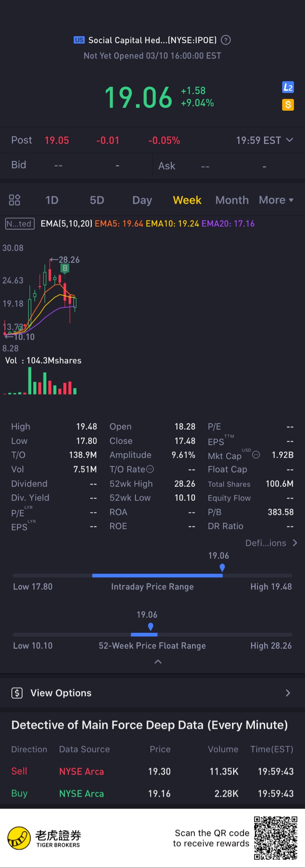
Task: Toggle the N...ted adjustment label box
Action: [x=20, y=224]
